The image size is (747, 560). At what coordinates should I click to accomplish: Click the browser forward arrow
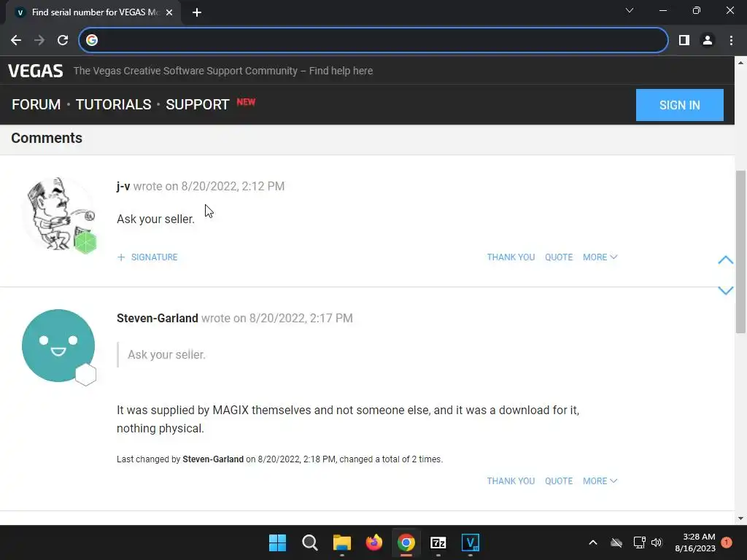[39, 41]
